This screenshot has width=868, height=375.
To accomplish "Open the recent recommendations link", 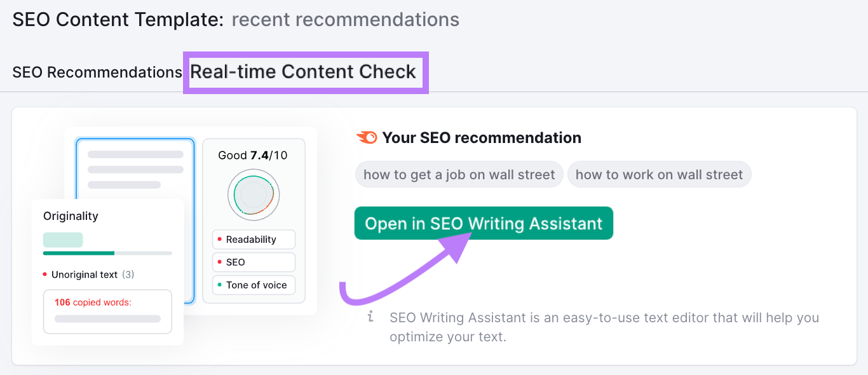I will coord(345,19).
